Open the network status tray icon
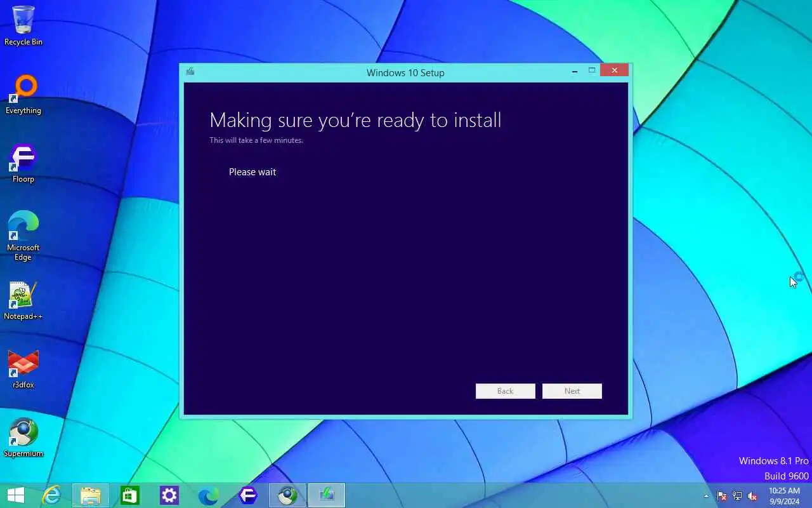Image resolution: width=812 pixels, height=508 pixels. click(737, 496)
